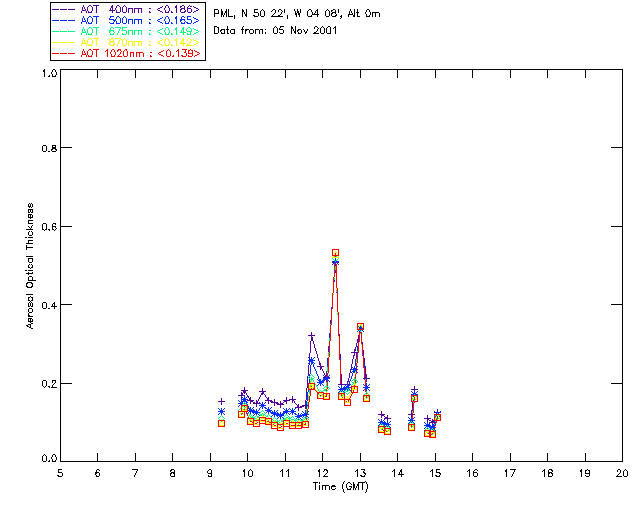Viewport: 640px width, 512px height.
Task: Click the x-axis tick label 20
Action: (622, 473)
